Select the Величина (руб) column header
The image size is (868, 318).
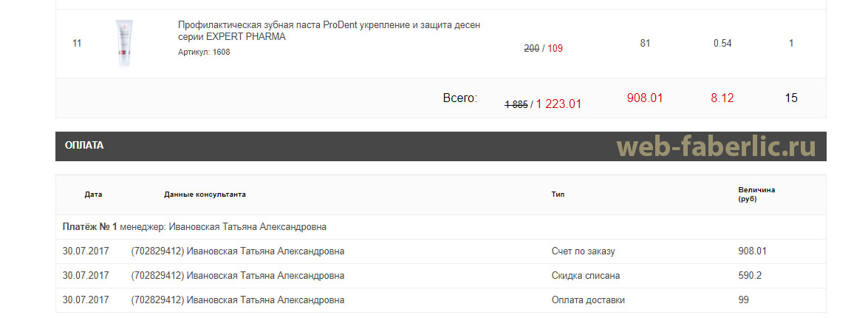click(x=756, y=194)
